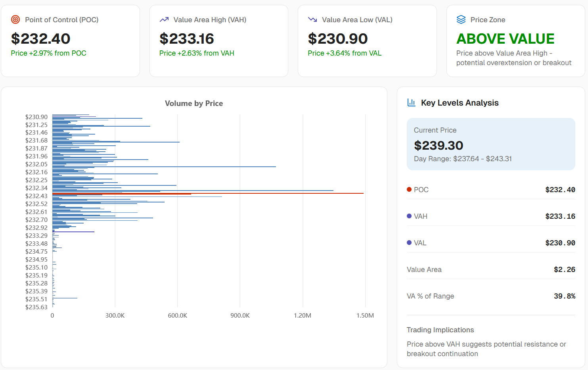Click the trending-down icon for Value Area Low
588x370 pixels.
pos(312,19)
